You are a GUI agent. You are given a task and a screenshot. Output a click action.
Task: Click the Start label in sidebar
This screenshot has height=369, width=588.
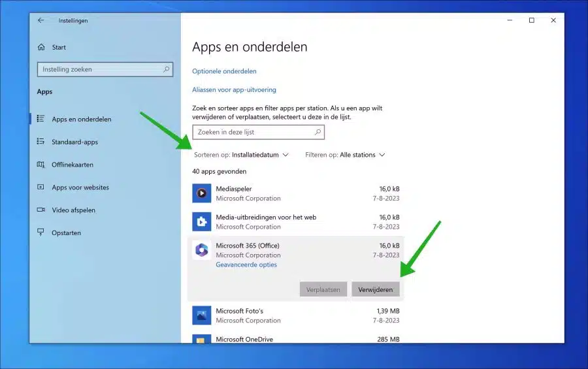pos(59,47)
